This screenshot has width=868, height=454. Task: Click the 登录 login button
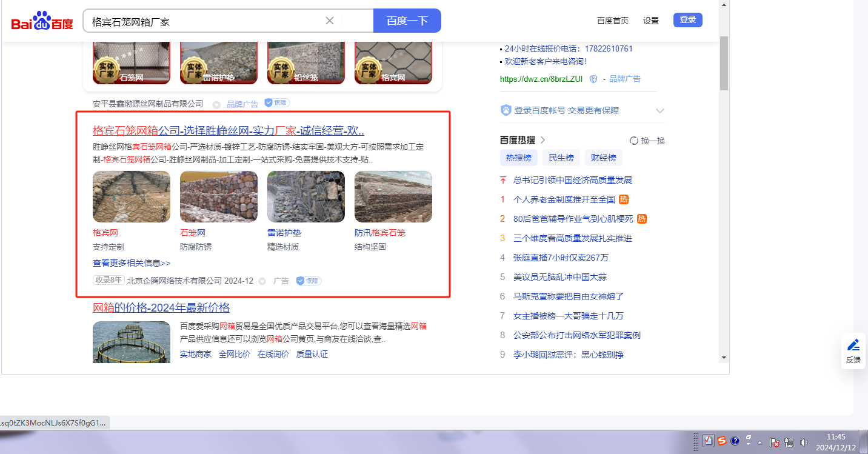688,20
